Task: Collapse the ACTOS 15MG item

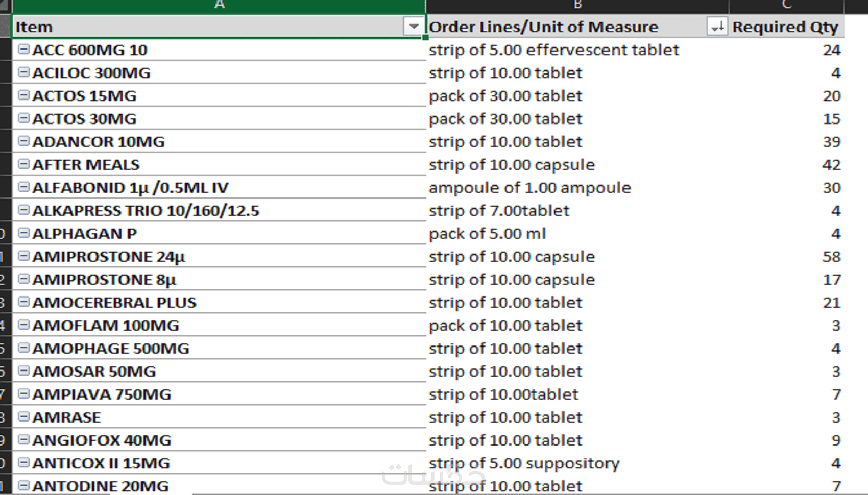Action: coord(23,95)
